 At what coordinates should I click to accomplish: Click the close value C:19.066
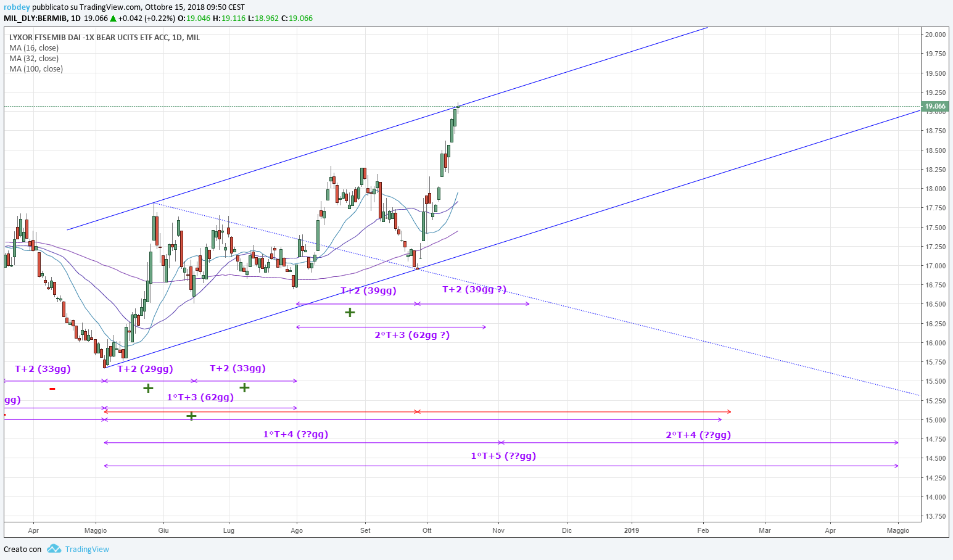(297, 19)
